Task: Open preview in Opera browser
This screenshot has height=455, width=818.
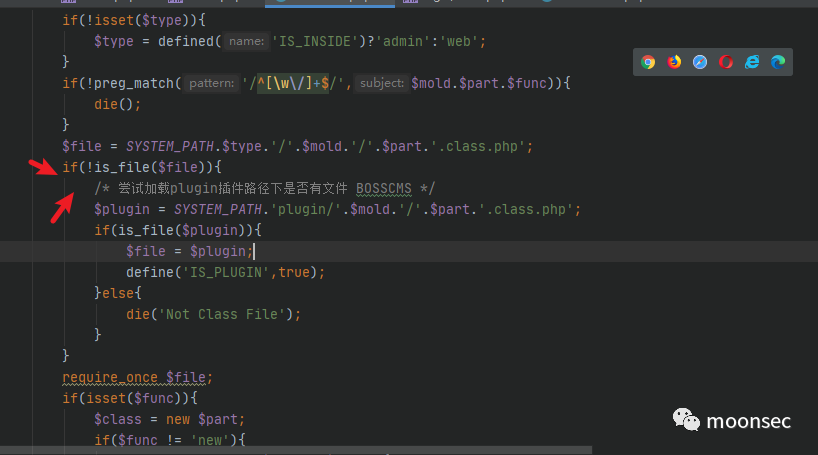Action: (x=726, y=62)
